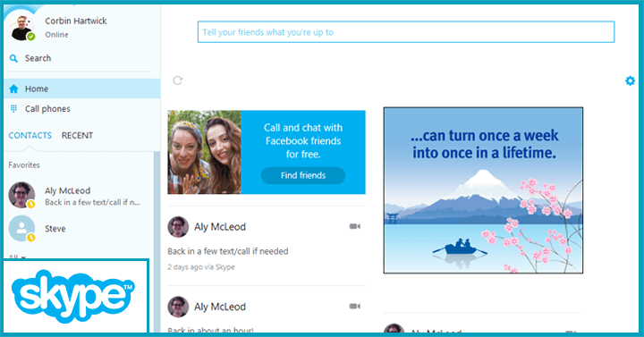The height and width of the screenshot is (337, 644).
Task: Click the Call phones dialpad icon
Action: tap(13, 109)
